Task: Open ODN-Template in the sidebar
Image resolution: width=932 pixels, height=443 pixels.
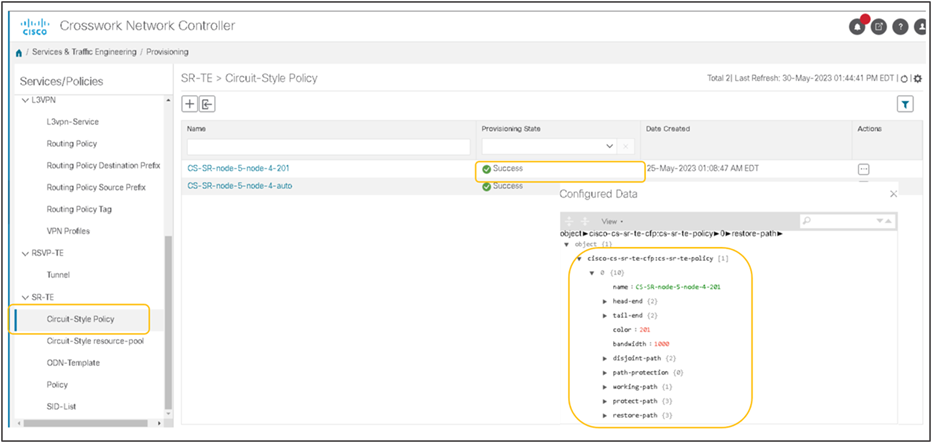Action: [73, 363]
